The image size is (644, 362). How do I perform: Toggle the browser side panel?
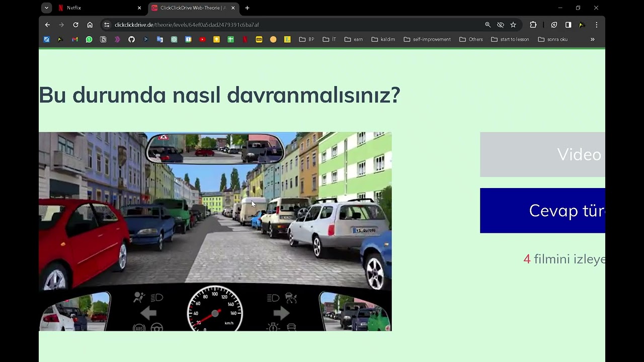(x=568, y=25)
